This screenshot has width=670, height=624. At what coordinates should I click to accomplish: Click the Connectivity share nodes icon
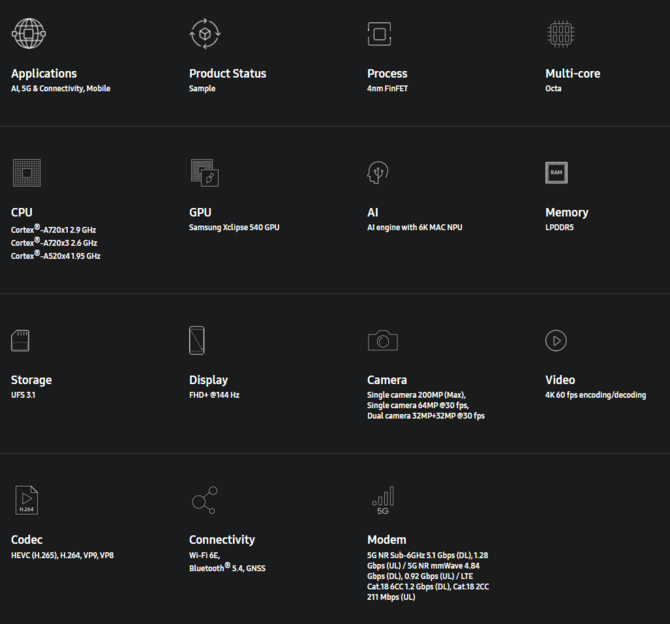205,500
